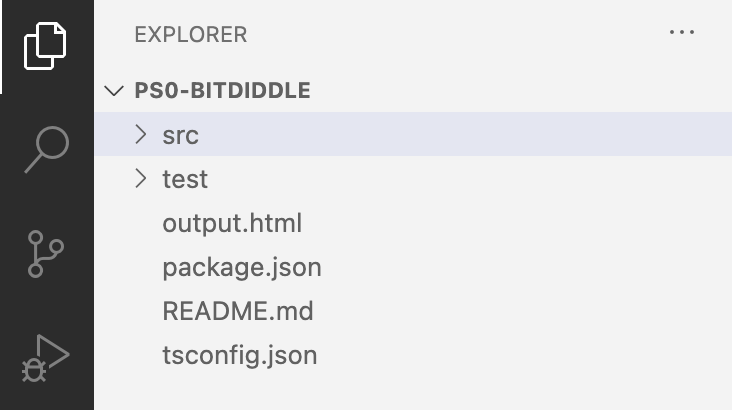This screenshot has height=410, width=732.
Task: Open the tsconfig.json file
Action: [x=240, y=355]
